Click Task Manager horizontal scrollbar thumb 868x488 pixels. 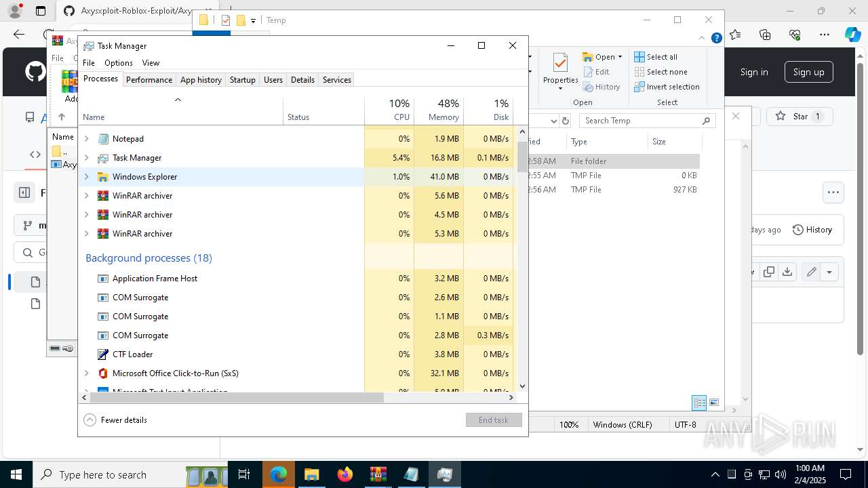coord(237,397)
